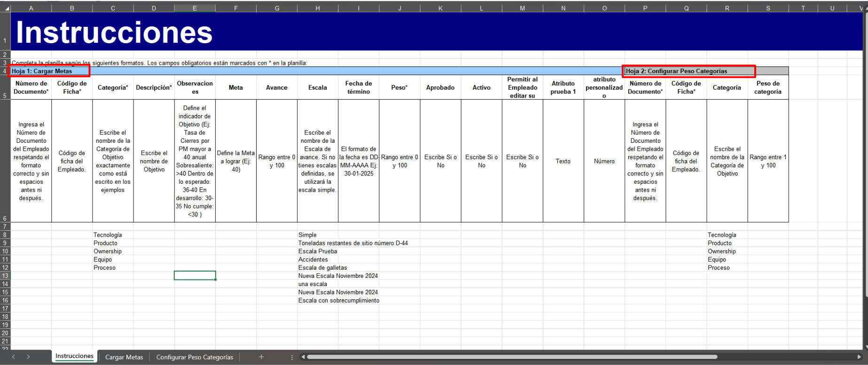
Task: Click the first 'Número de Documento*' header cell
Action: (x=31, y=87)
